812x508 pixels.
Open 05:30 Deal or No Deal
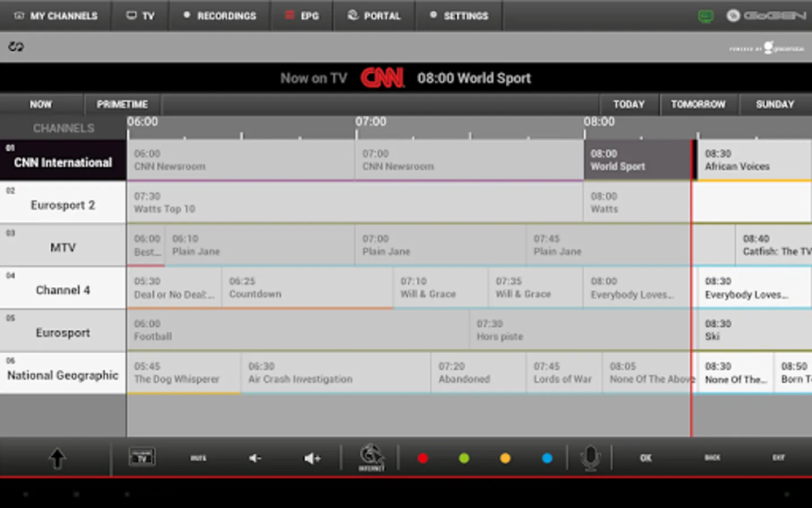(174, 288)
